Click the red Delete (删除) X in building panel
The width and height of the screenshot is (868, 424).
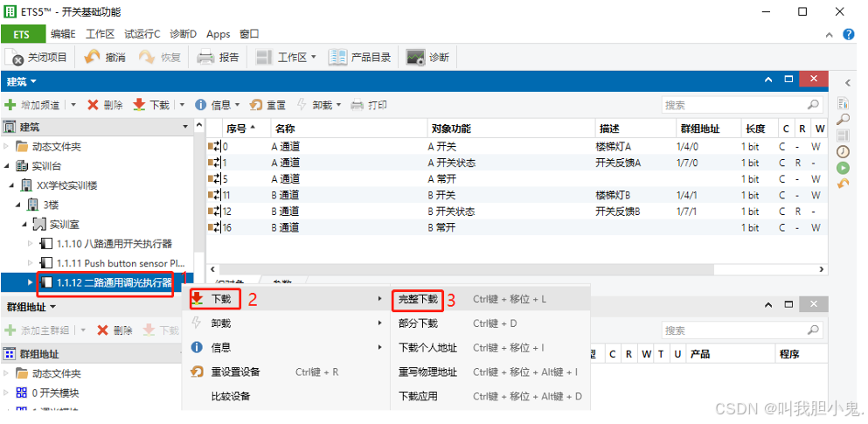tap(93, 105)
